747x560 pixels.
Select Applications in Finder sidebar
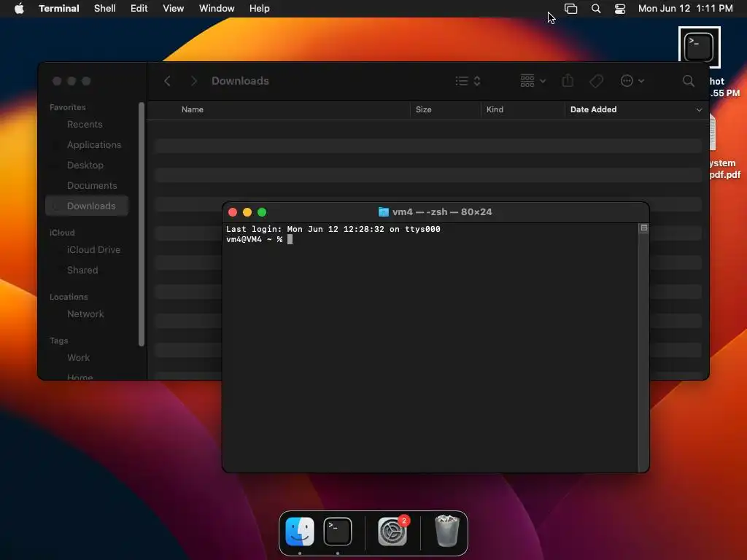[94, 145]
